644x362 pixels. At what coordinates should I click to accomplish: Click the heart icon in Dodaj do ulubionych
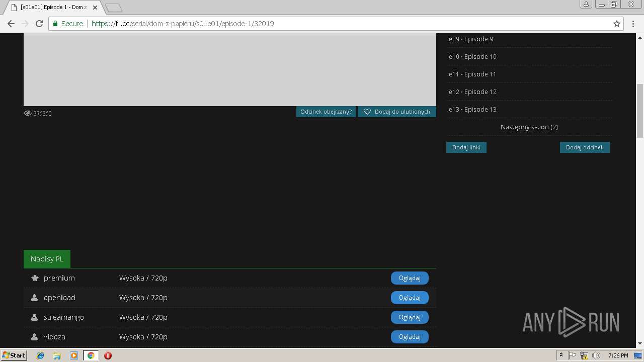tap(367, 112)
